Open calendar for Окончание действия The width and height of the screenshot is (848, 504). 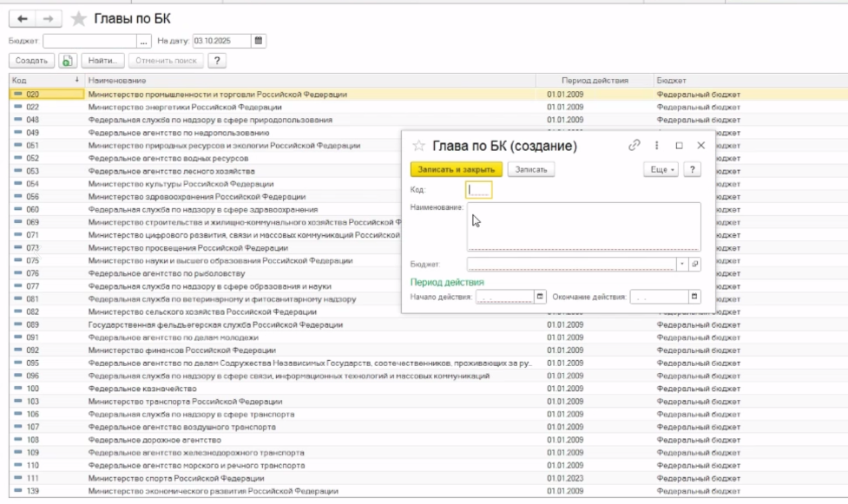(694, 297)
